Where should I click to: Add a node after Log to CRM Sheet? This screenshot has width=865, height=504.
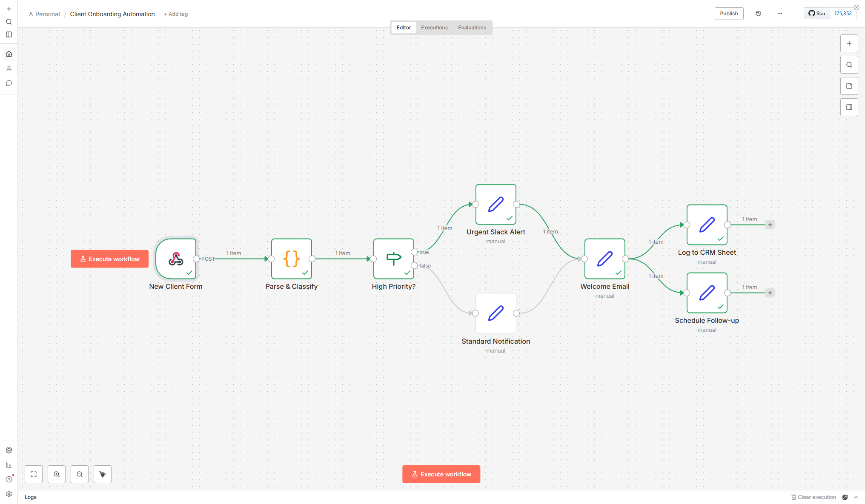click(770, 225)
